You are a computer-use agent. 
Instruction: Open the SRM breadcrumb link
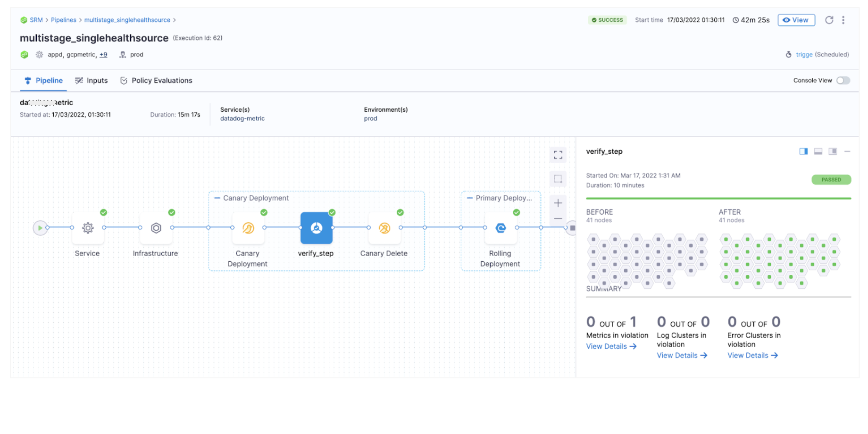tap(36, 20)
